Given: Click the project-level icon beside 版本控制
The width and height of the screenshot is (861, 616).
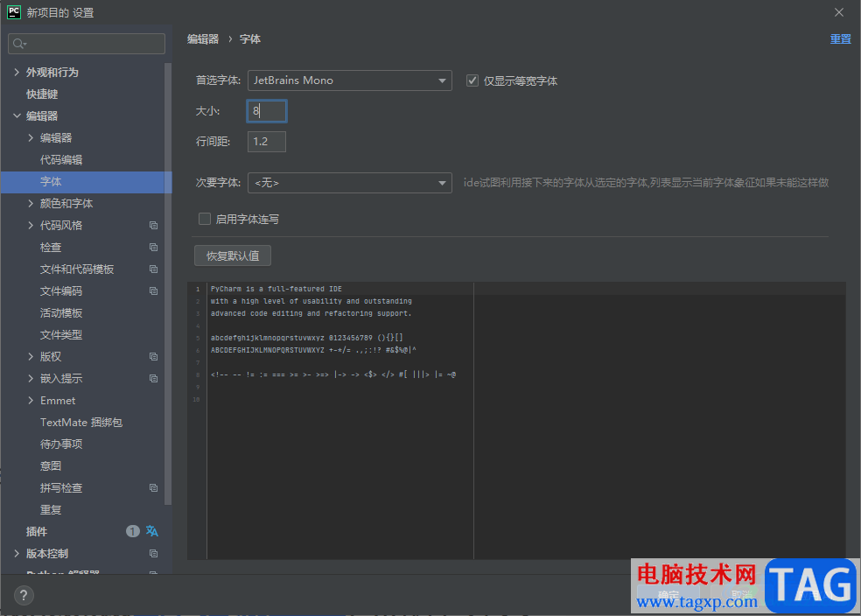Looking at the screenshot, I should [x=154, y=554].
